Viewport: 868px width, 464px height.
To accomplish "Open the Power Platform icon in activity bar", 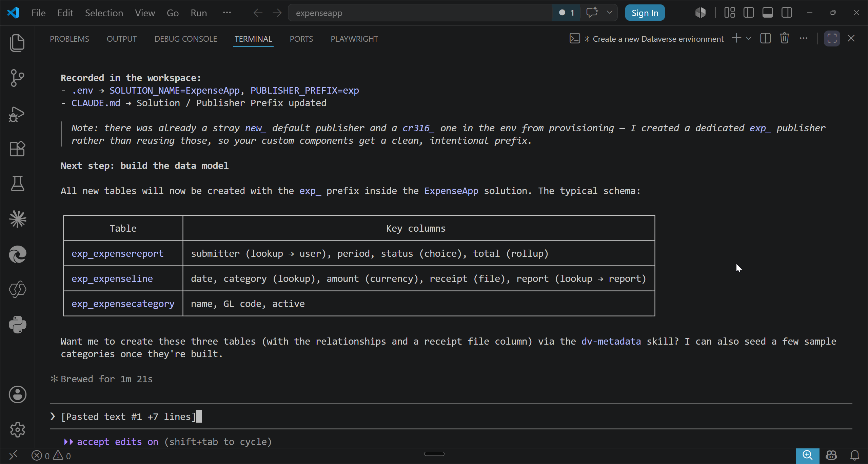I will (x=17, y=289).
